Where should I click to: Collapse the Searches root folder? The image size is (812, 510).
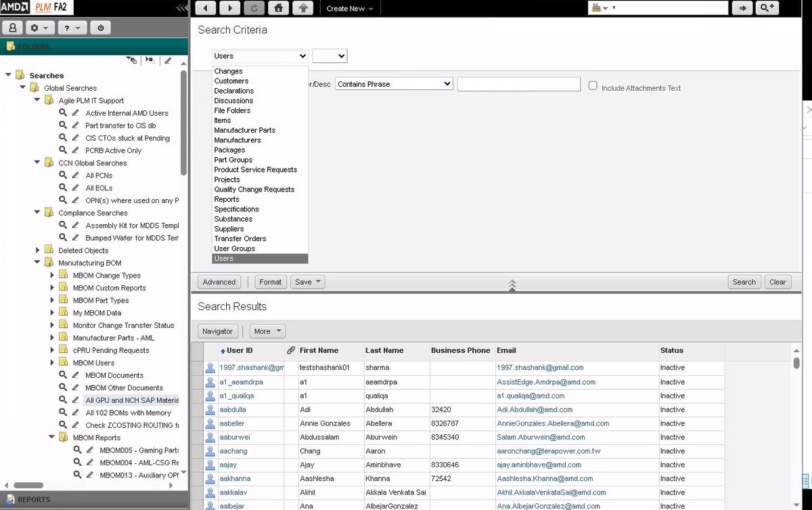[9, 75]
